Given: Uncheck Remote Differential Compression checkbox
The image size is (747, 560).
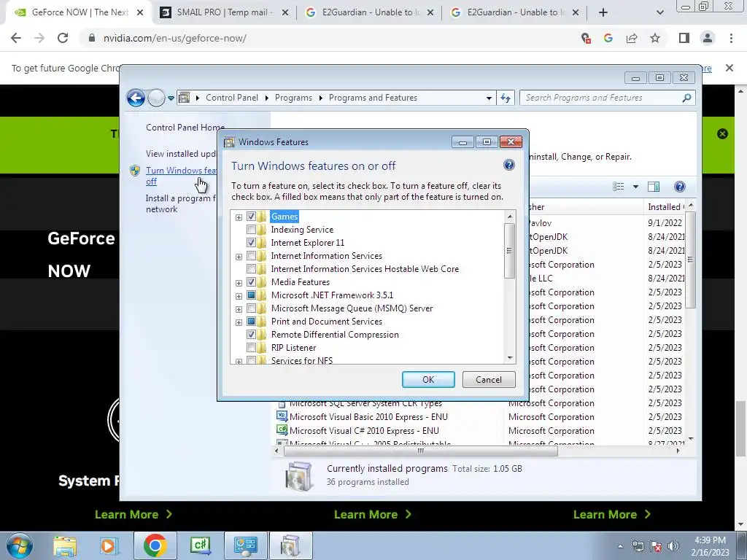Looking at the screenshot, I should (x=251, y=334).
